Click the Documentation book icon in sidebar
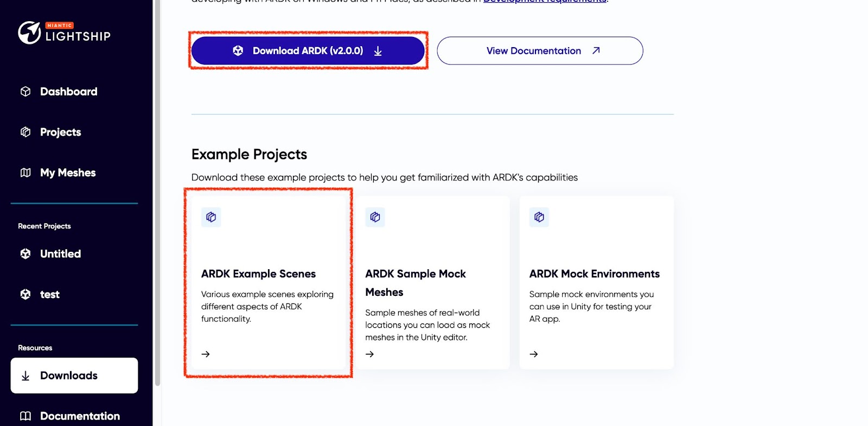868x426 pixels. (x=25, y=416)
